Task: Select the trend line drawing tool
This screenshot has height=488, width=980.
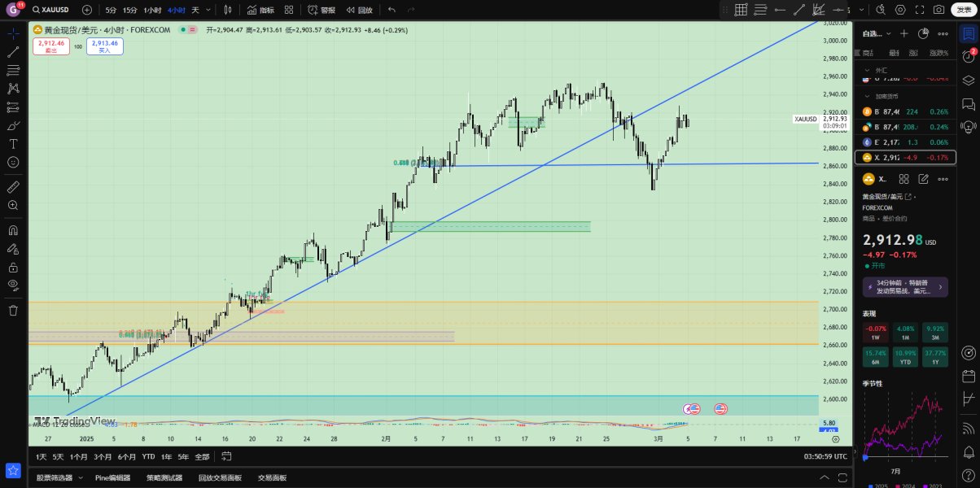Action: pyautogui.click(x=13, y=52)
